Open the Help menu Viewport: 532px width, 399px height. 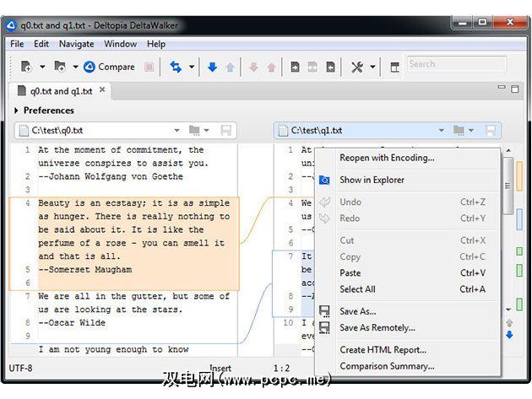coord(156,44)
